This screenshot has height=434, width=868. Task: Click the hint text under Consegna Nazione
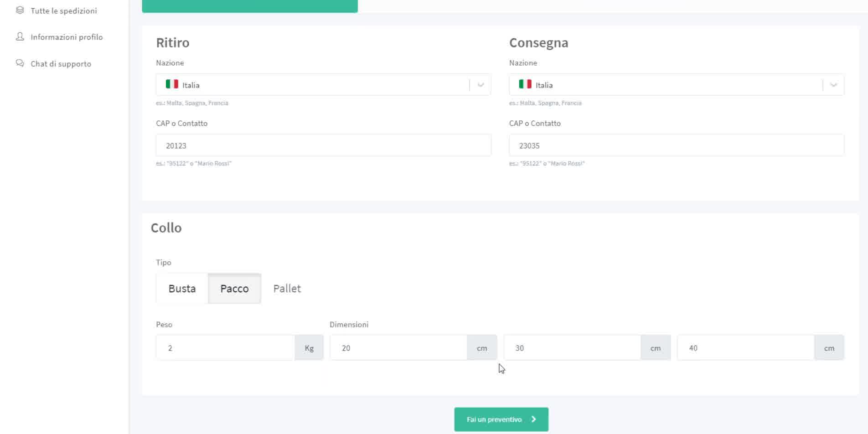pos(545,103)
